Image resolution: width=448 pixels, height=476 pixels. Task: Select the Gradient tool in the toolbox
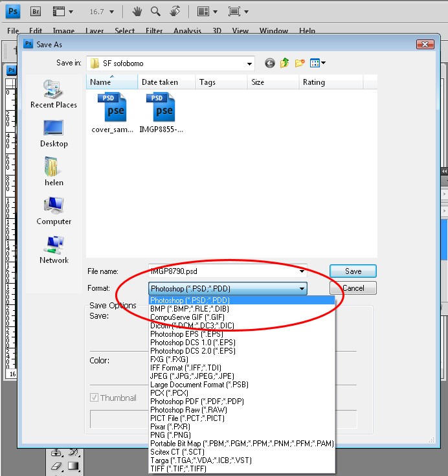tap(73, 466)
